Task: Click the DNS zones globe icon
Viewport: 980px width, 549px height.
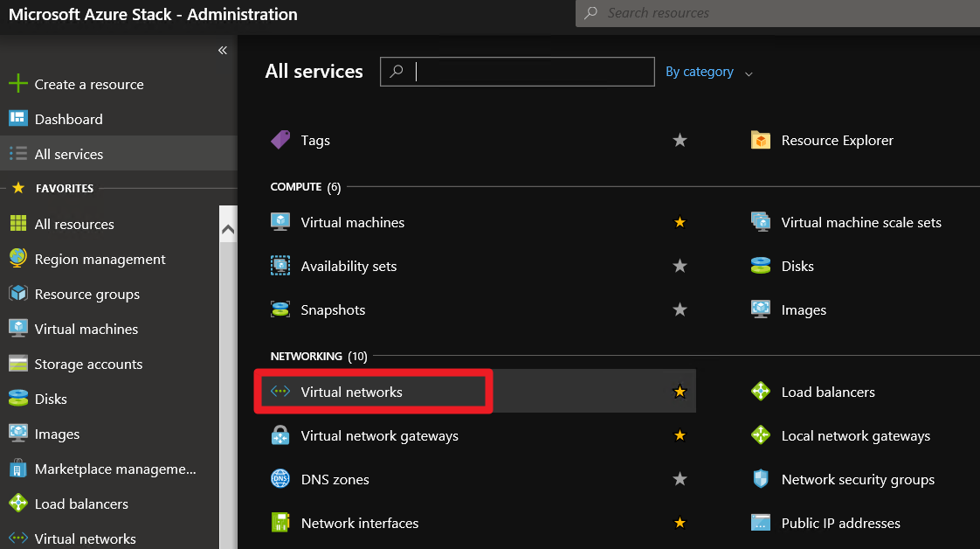Action: tap(280, 479)
